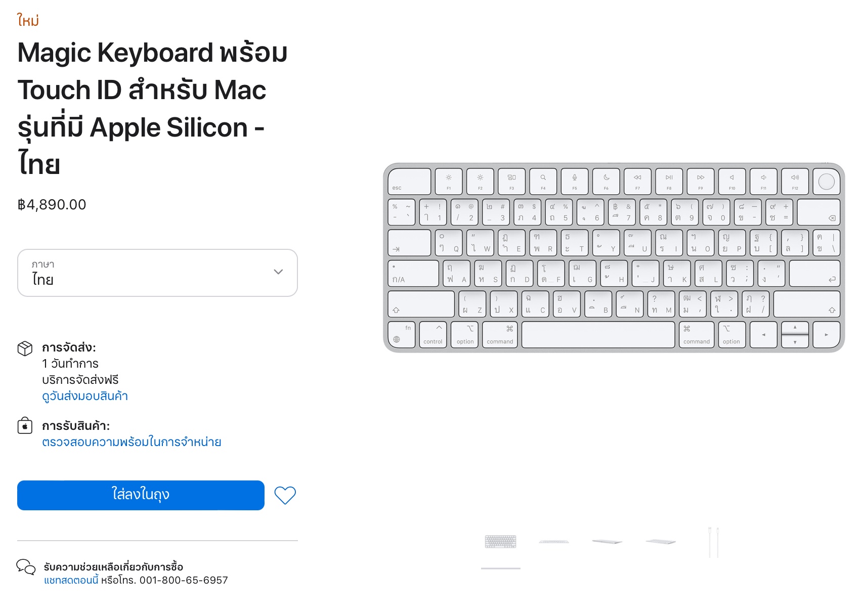Click the orange ใหม่ label

28,20
